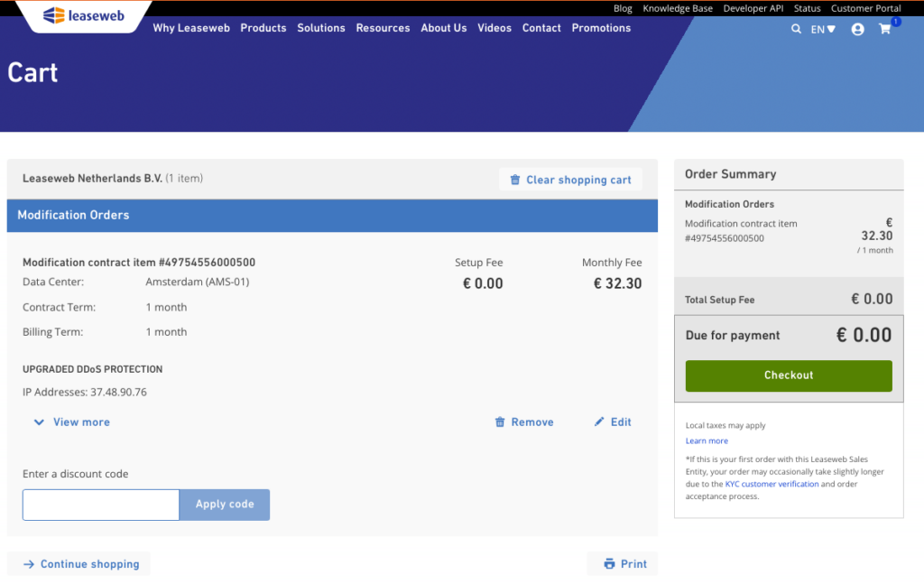The height and width of the screenshot is (584, 924).
Task: Click Learn more about local taxes
Action: point(707,441)
